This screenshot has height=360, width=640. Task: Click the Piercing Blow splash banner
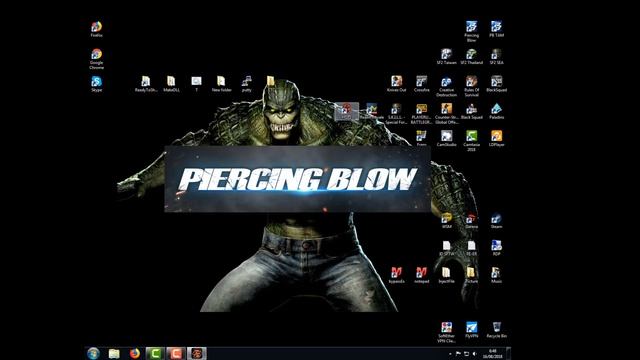tap(297, 179)
